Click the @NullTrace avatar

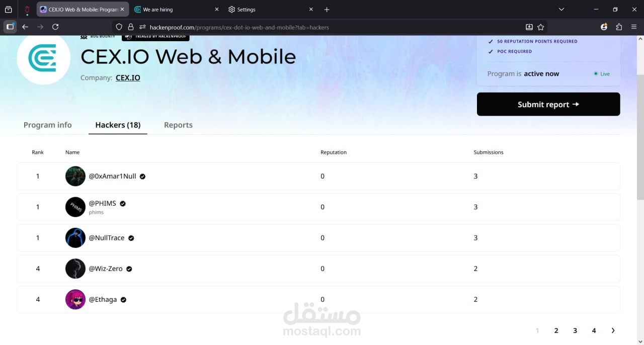tap(75, 238)
